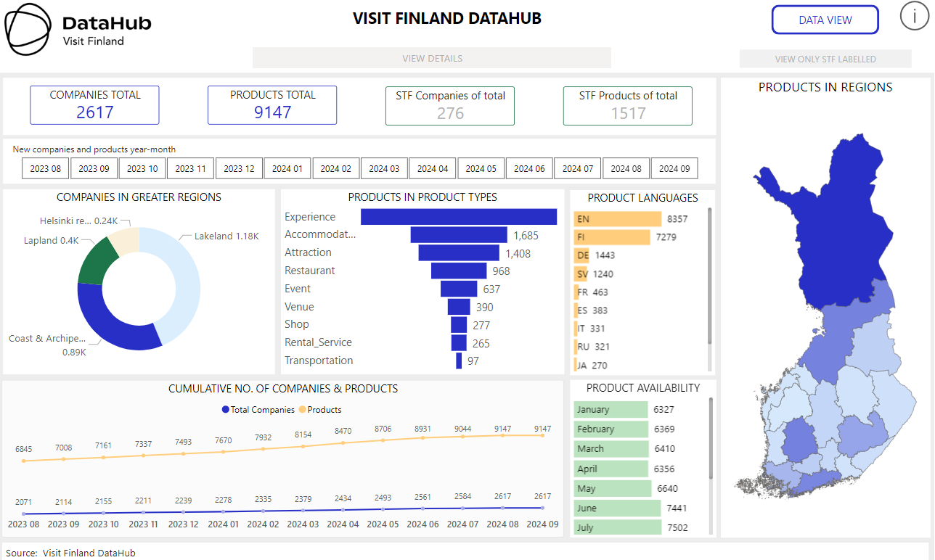Click the Experience funnel bar
935x560 pixels.
tap(459, 217)
